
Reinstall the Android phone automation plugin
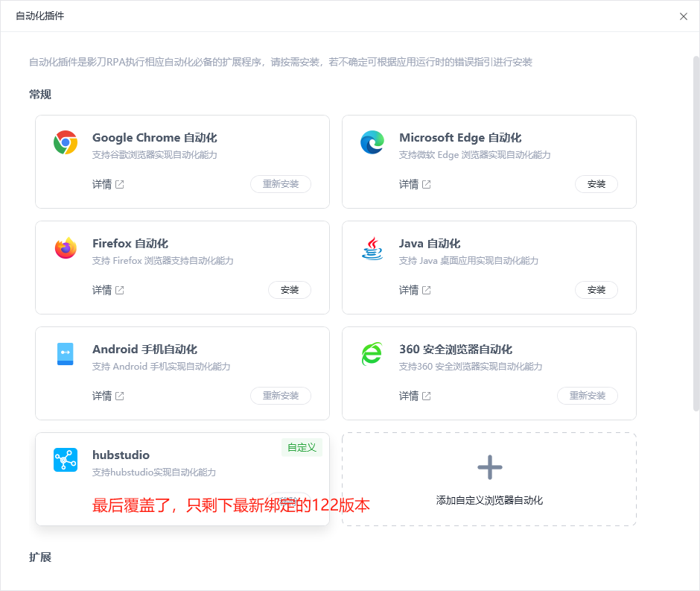(x=281, y=396)
